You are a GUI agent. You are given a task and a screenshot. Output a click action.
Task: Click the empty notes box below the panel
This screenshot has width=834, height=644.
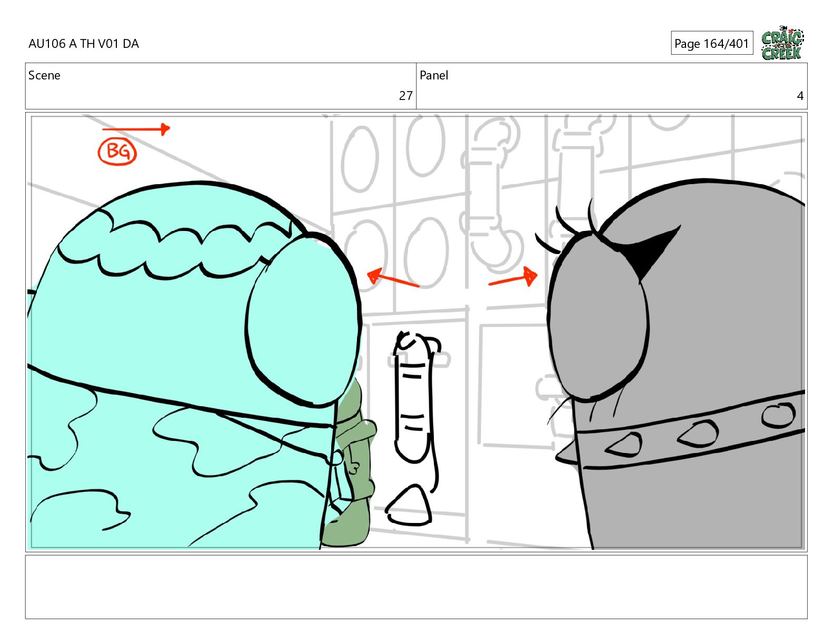tap(416, 587)
